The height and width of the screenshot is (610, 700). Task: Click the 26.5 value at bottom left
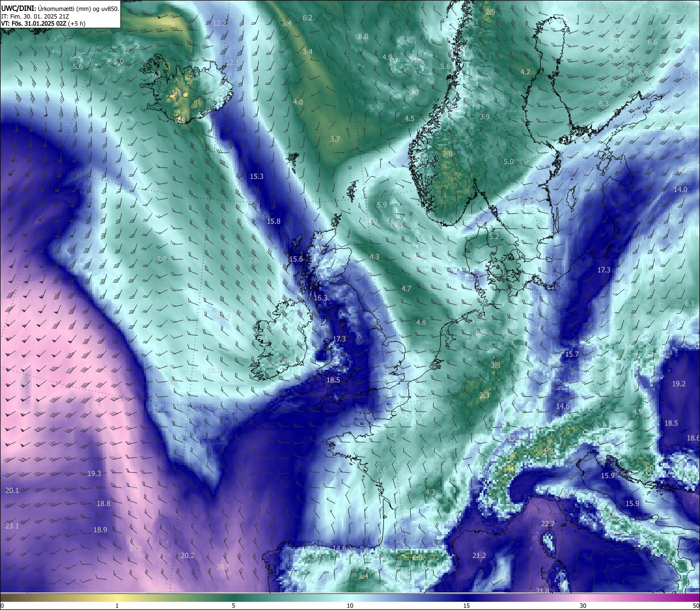[223, 567]
